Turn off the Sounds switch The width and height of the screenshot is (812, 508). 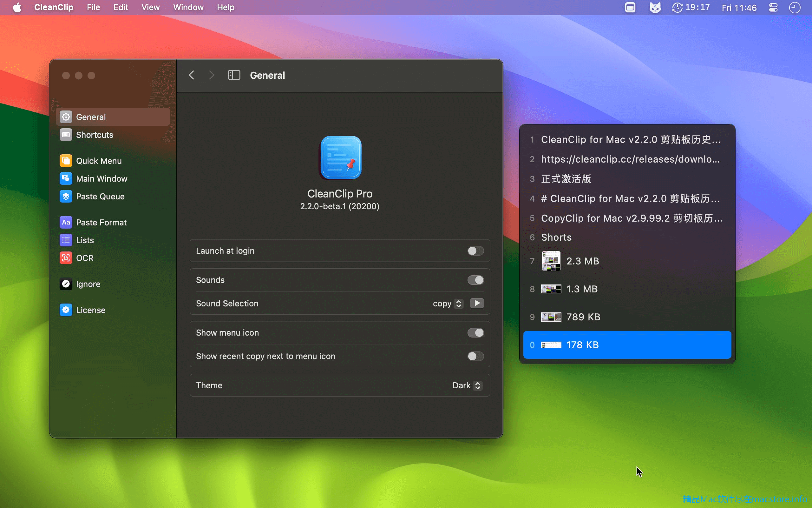click(x=475, y=280)
